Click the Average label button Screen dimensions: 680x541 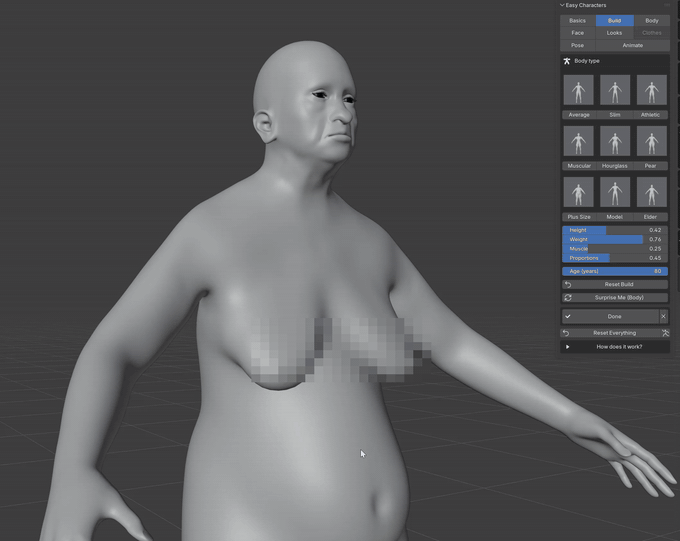pyautogui.click(x=579, y=115)
